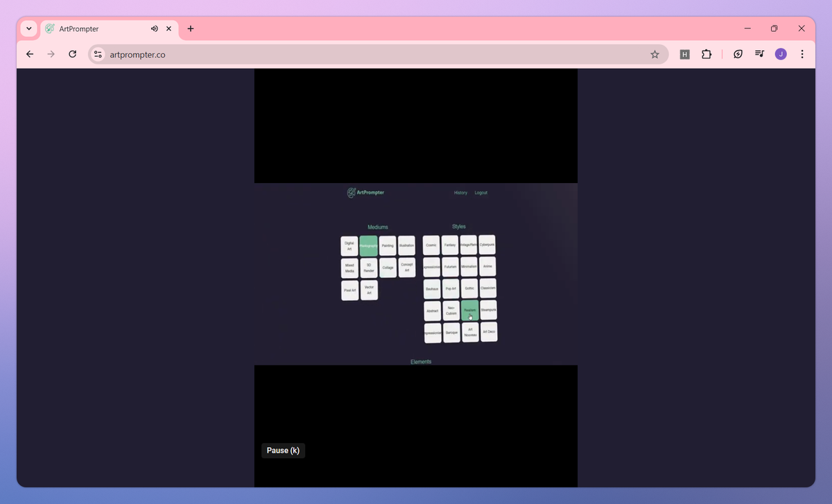Viewport: 832px width, 504px height.
Task: Open the History menu item
Action: point(460,193)
